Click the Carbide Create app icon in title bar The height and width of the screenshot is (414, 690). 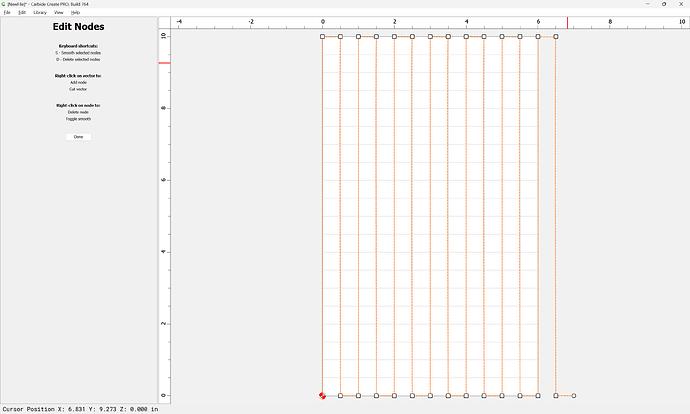tap(4, 4)
